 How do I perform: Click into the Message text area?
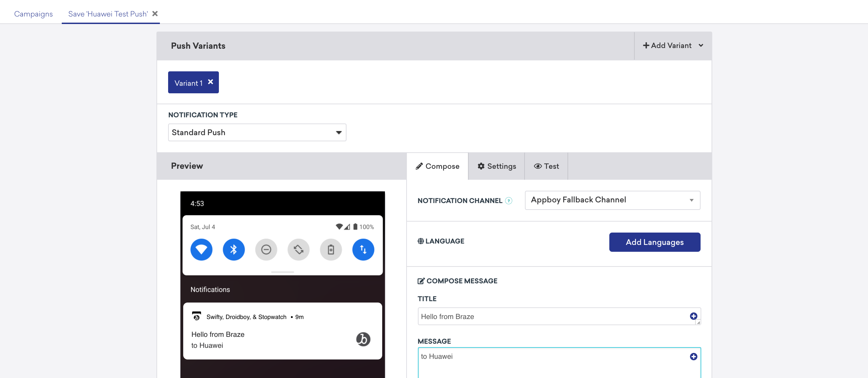559,363
